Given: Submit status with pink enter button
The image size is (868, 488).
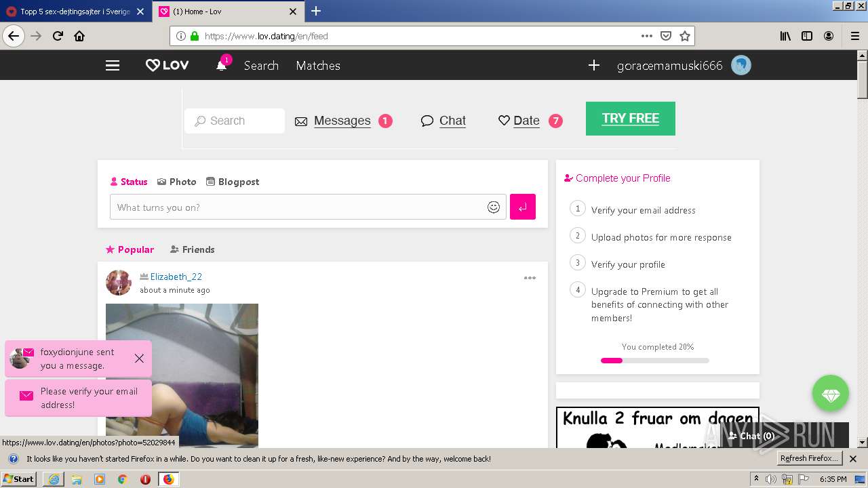Looking at the screenshot, I should [523, 207].
